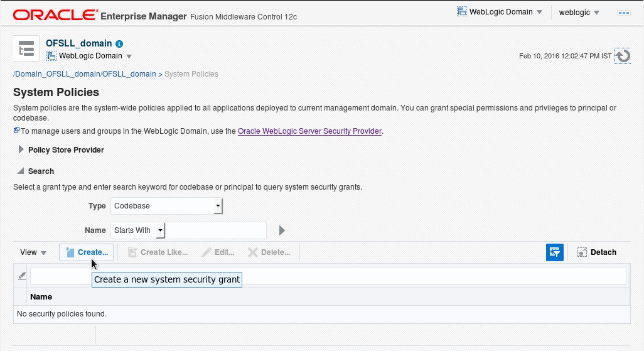Show OFSLL_domain target information icon
644x351 pixels.
(119, 44)
